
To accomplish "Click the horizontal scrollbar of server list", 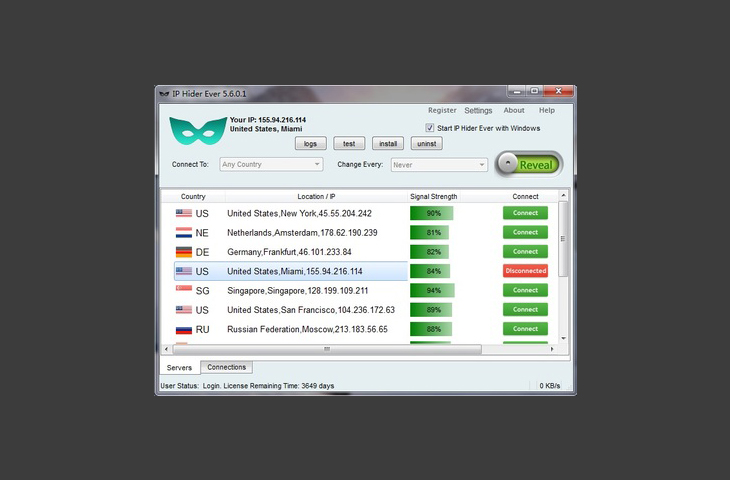I will point(326,349).
